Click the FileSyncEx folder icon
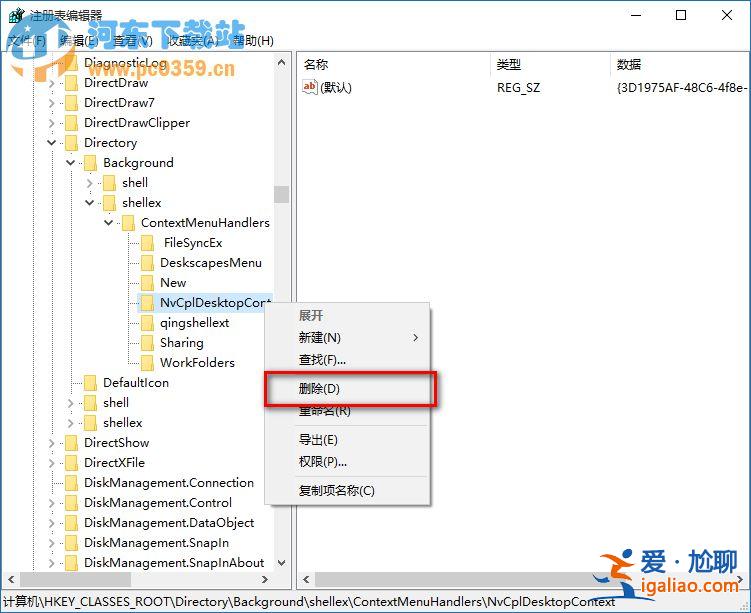Image resolution: width=751 pixels, height=613 pixels. point(147,243)
